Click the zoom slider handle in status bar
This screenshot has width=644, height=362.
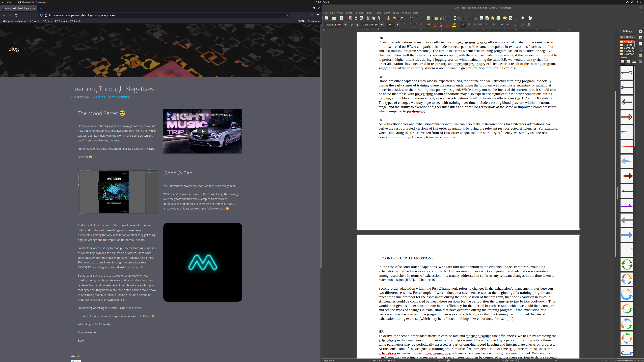[626, 360]
